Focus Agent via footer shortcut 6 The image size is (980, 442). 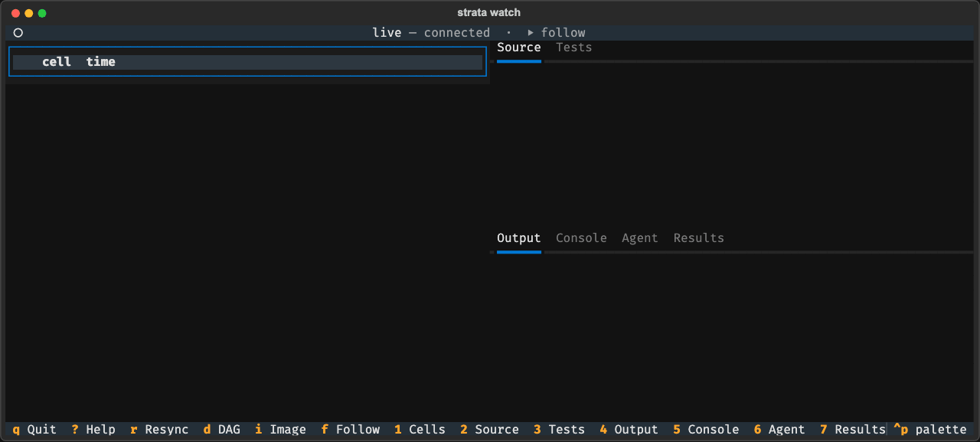pos(779,430)
